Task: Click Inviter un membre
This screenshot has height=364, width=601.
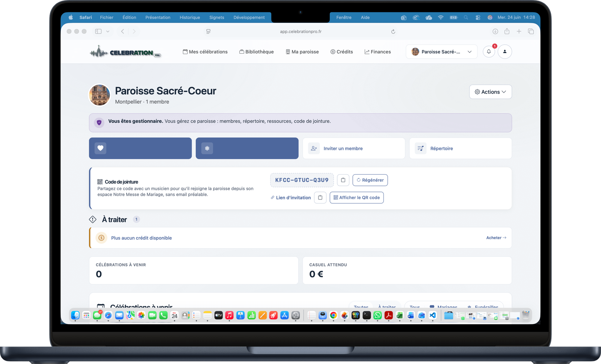Action: click(354, 148)
